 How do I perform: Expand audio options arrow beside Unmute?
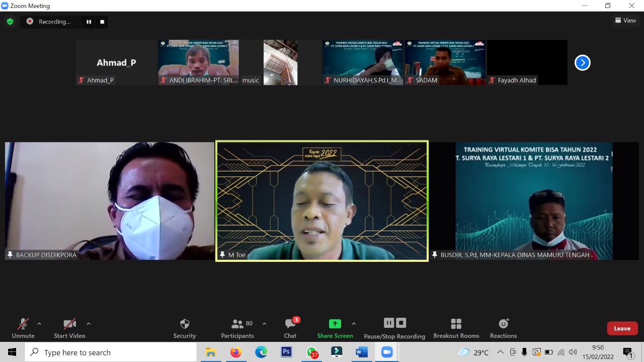click(39, 324)
